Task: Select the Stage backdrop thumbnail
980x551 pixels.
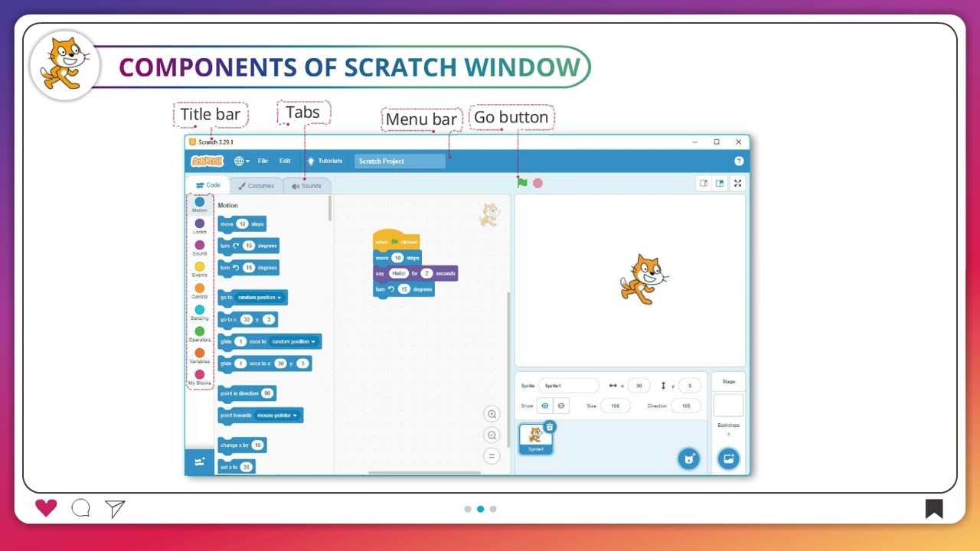Action: pos(728,406)
